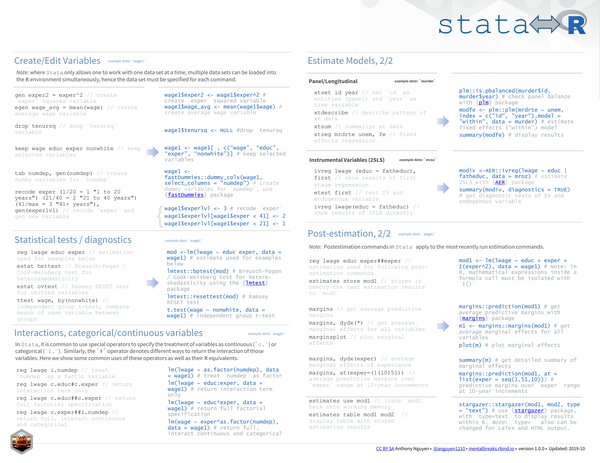Visit the @anguyen1210 profile link
The height and width of the screenshot is (463, 600).
449,448
